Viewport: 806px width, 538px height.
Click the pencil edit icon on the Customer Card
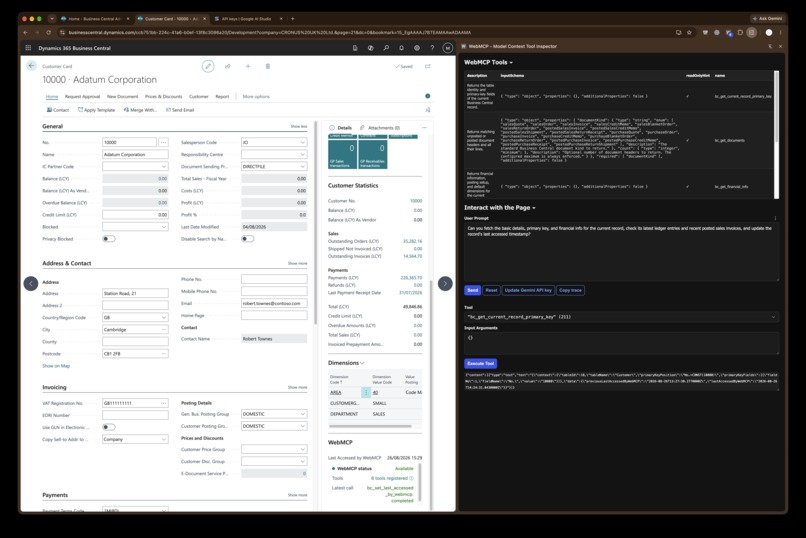click(208, 66)
